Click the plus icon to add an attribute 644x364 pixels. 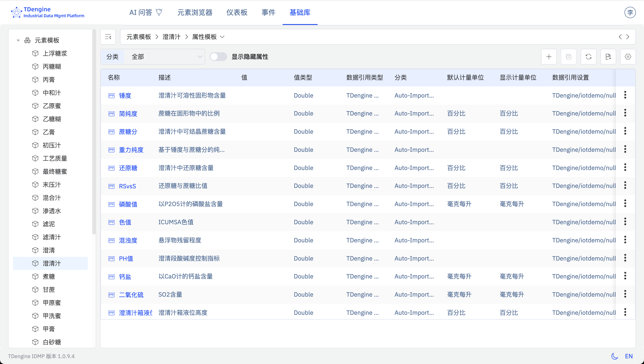coord(549,56)
